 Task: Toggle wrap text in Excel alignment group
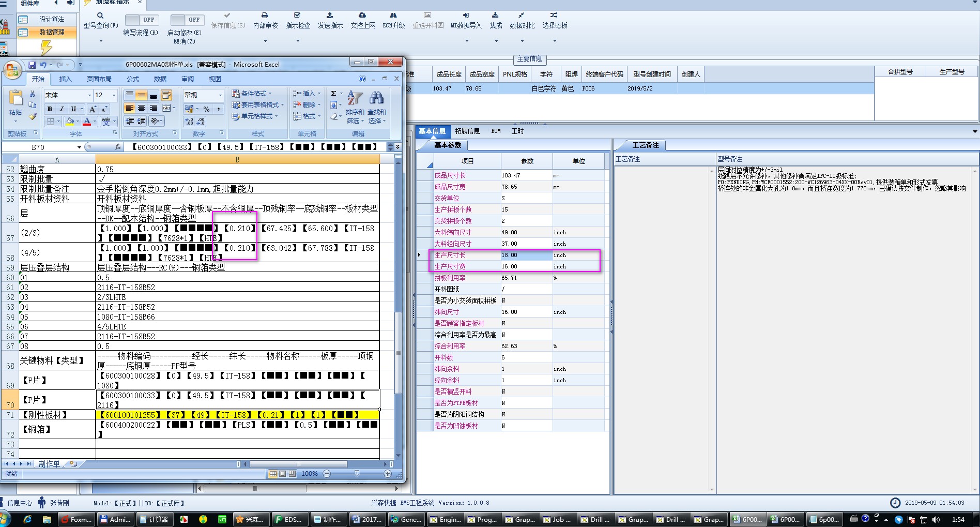166,95
